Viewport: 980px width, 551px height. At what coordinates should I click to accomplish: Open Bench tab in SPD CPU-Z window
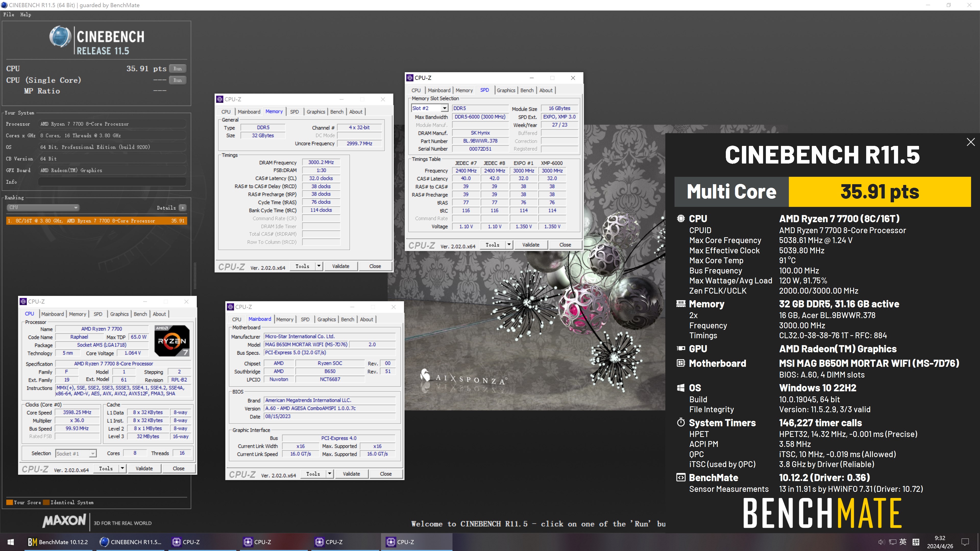click(527, 91)
